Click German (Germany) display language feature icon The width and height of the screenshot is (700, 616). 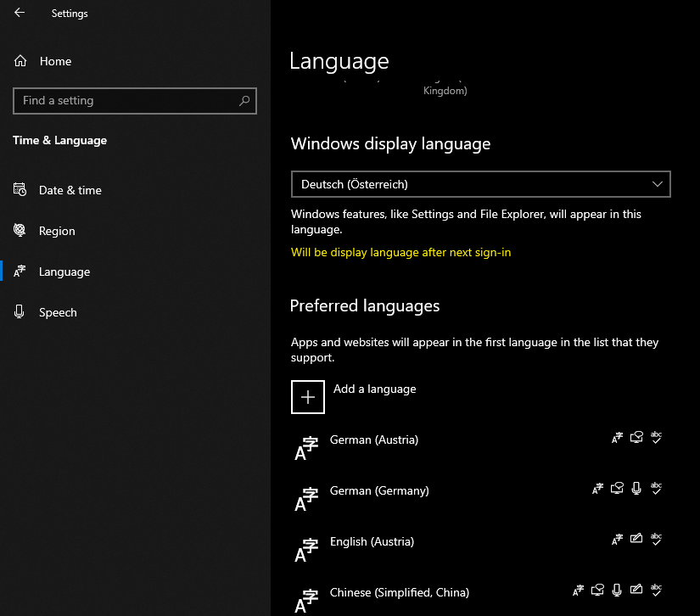(597, 489)
